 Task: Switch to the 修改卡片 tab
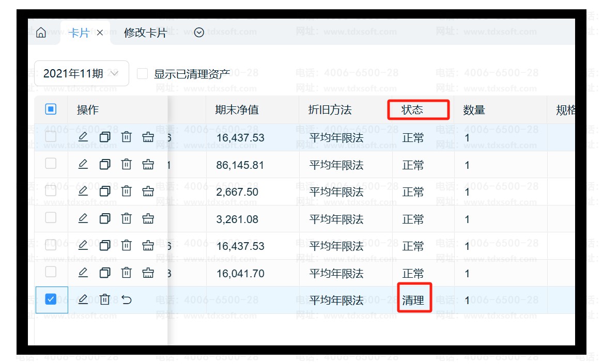coord(145,33)
